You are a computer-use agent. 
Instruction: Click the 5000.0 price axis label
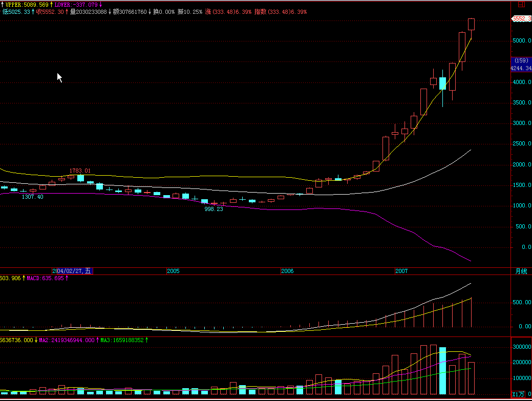click(x=522, y=40)
